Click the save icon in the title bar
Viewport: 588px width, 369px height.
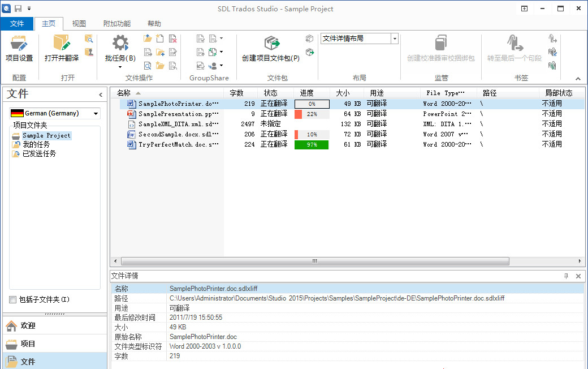(x=18, y=8)
